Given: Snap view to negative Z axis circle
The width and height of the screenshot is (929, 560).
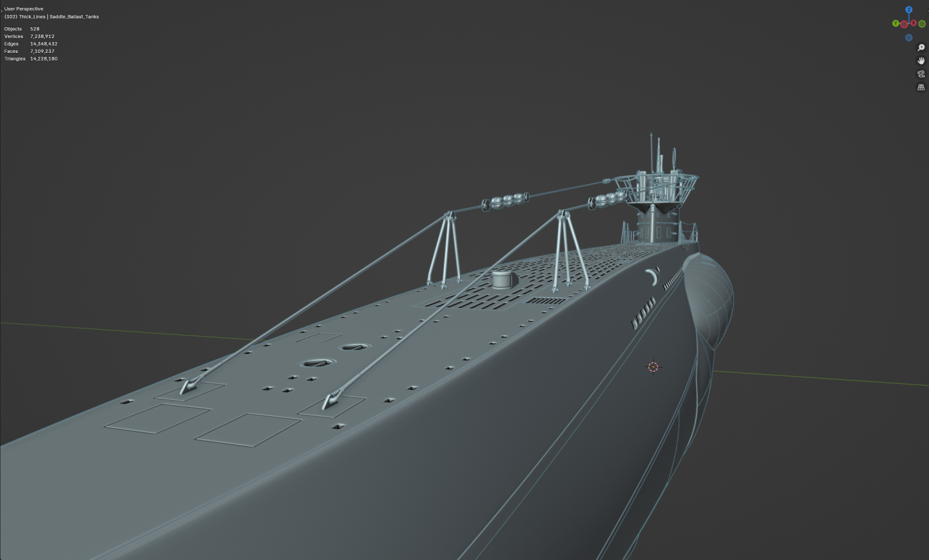Looking at the screenshot, I should (x=909, y=37).
